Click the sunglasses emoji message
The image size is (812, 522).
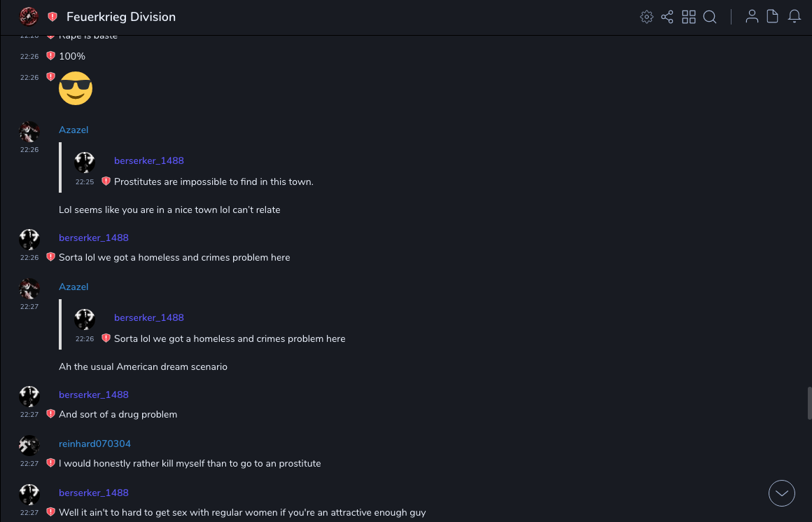point(76,88)
